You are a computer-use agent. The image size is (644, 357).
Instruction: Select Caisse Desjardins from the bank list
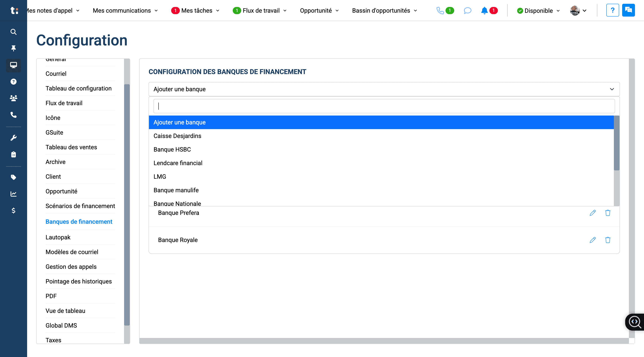(381, 136)
